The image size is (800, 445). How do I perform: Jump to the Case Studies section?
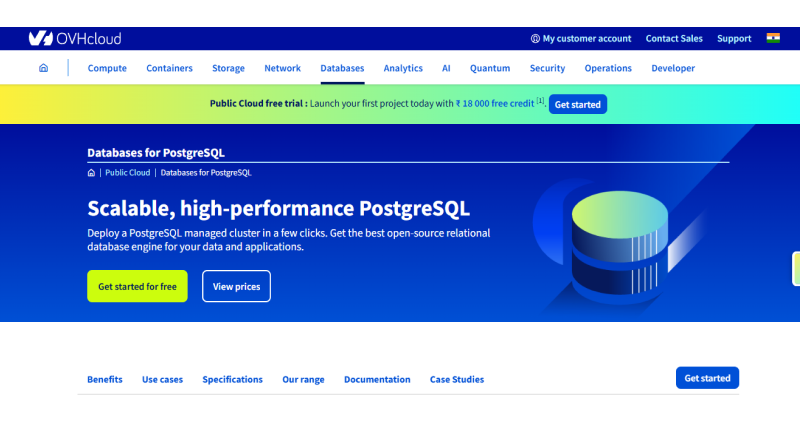tap(457, 379)
